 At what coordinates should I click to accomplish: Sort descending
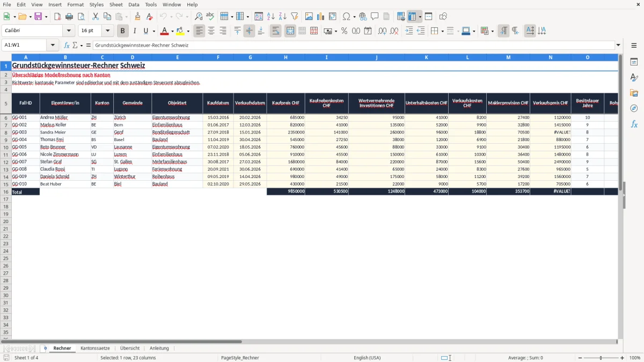coord(283,17)
